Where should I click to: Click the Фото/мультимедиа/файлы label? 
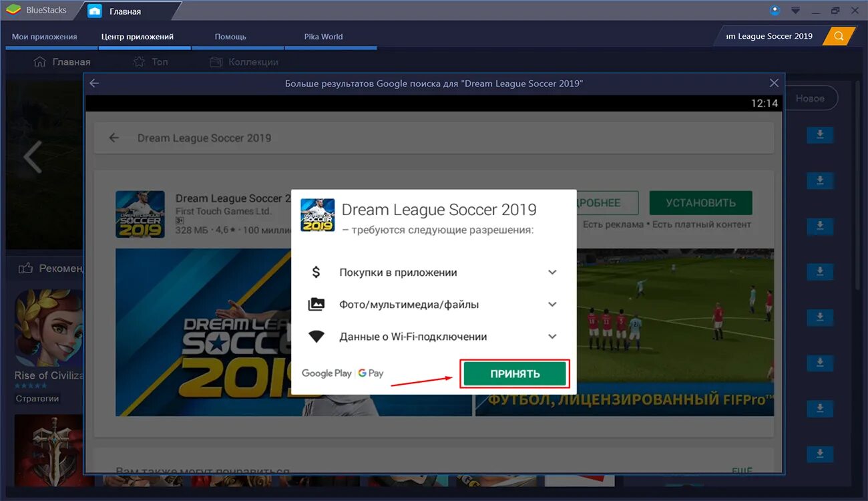click(x=409, y=305)
